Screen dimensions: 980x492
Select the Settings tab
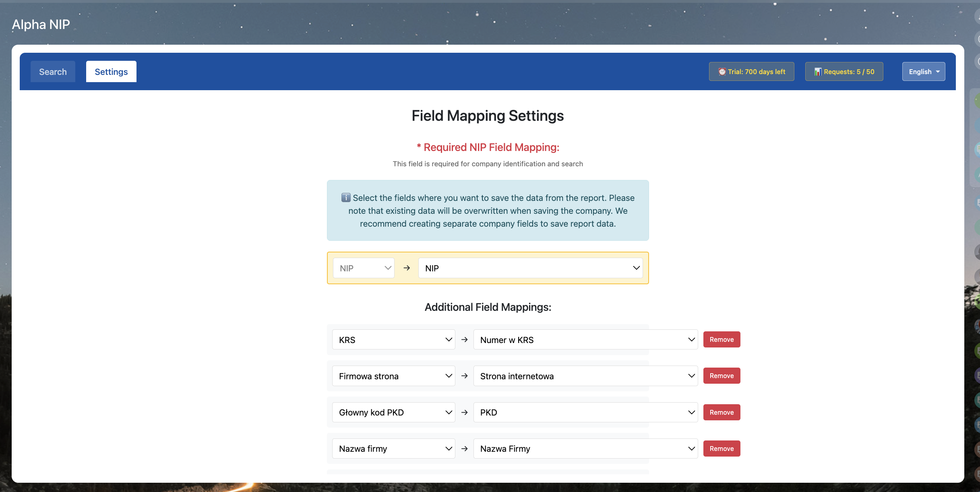111,72
